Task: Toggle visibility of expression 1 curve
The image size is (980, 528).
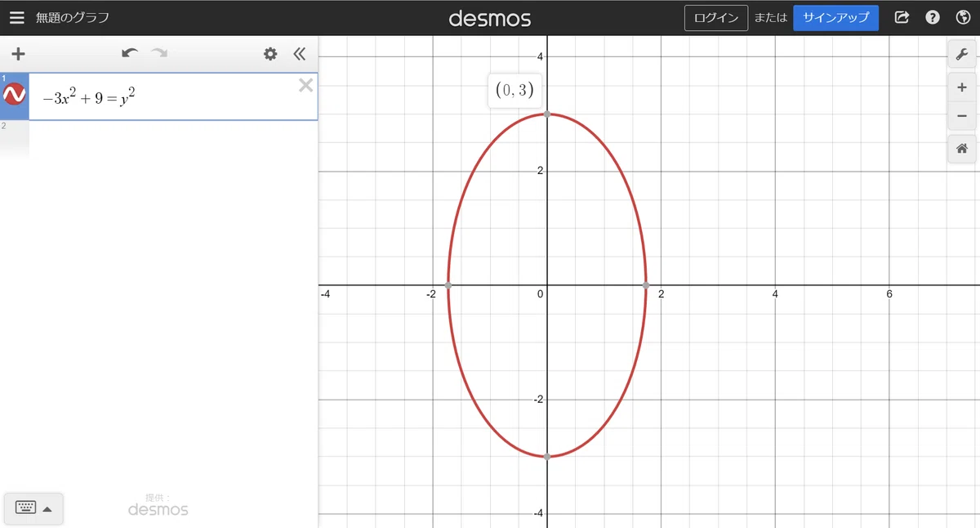Action: tap(15, 96)
